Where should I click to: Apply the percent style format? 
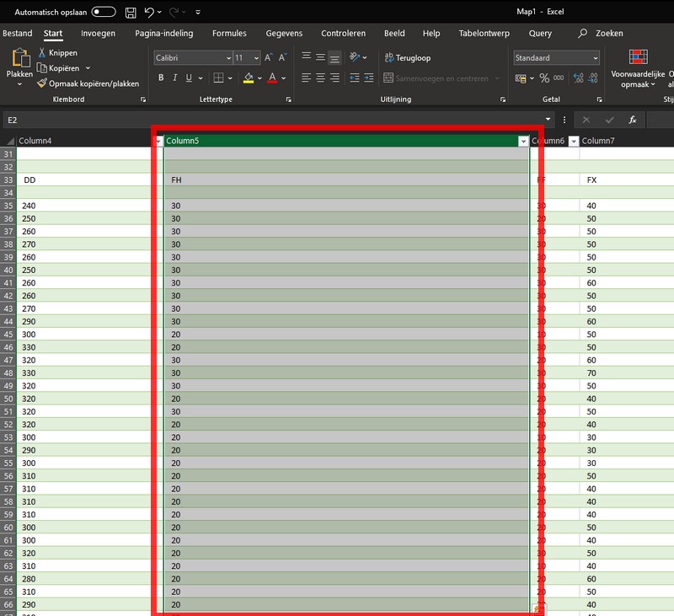click(x=544, y=78)
